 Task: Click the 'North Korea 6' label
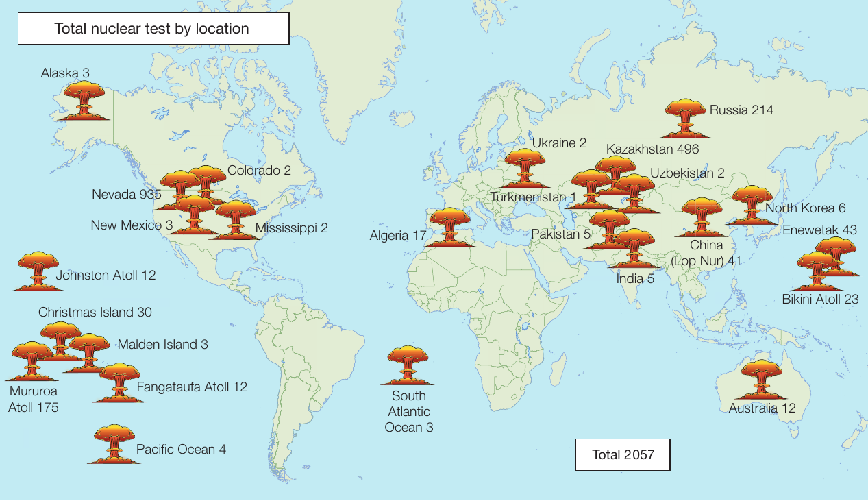click(806, 208)
